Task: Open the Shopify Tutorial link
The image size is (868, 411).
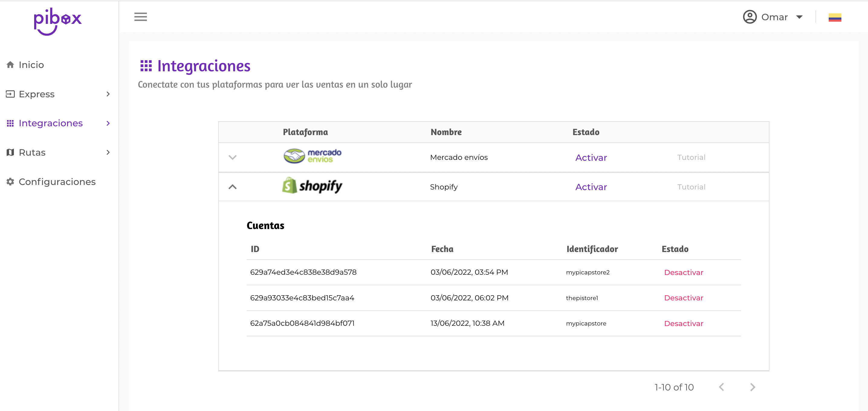Action: [691, 187]
